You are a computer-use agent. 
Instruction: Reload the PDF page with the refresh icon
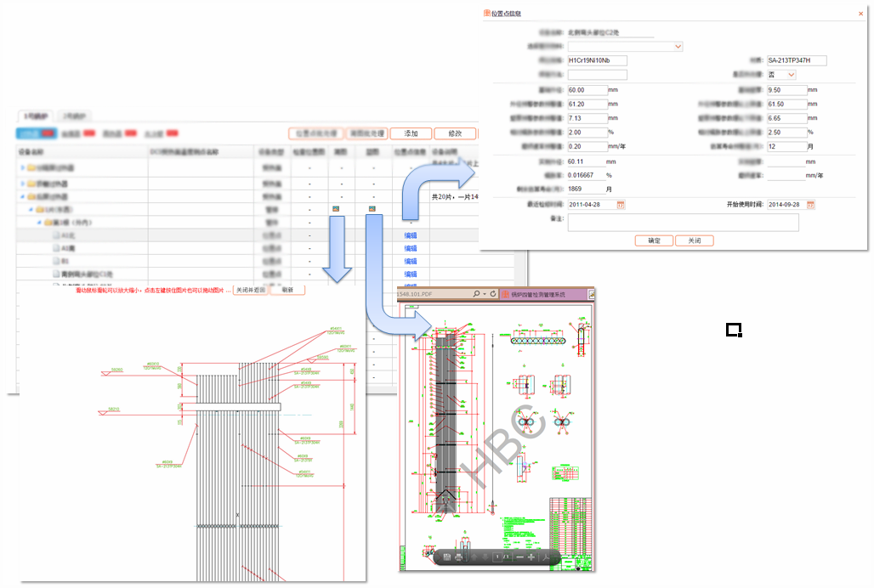point(493,293)
